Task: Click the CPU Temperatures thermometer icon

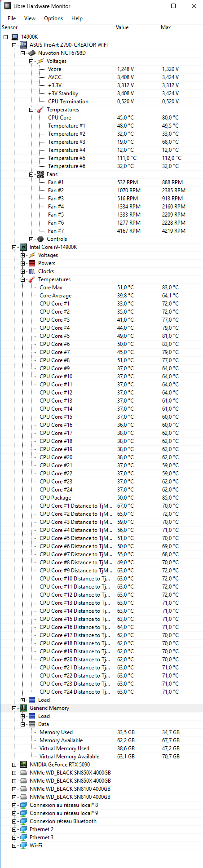Action: [x=32, y=279]
